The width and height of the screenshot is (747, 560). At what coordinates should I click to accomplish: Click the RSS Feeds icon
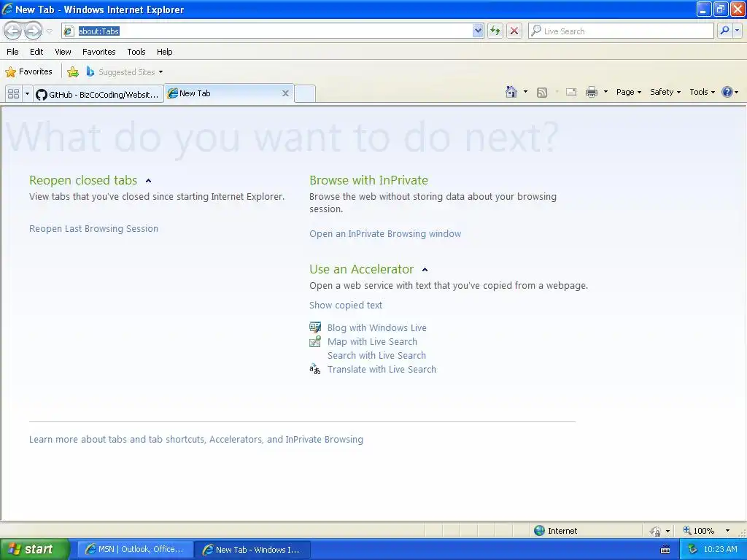point(542,93)
